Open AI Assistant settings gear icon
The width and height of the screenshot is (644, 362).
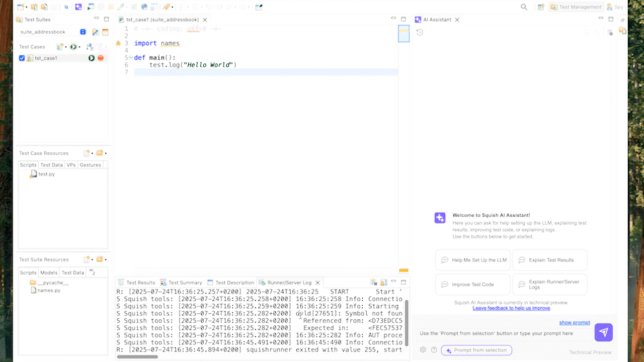pos(423,349)
